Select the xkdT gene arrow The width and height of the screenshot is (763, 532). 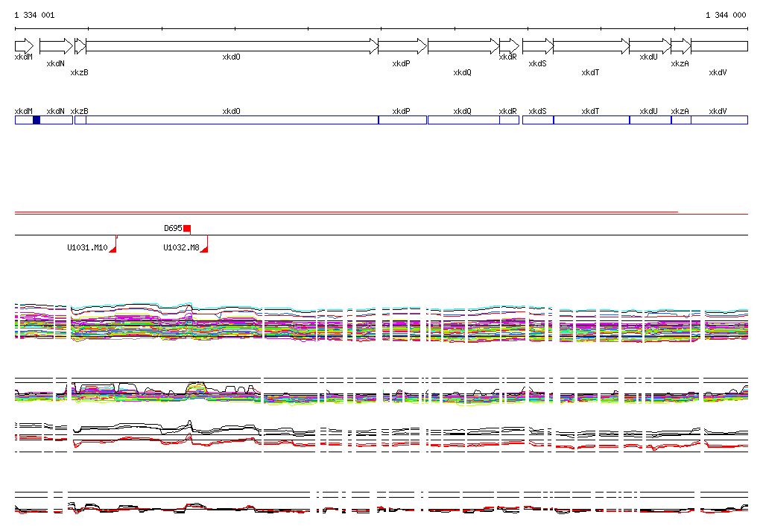[x=592, y=46]
